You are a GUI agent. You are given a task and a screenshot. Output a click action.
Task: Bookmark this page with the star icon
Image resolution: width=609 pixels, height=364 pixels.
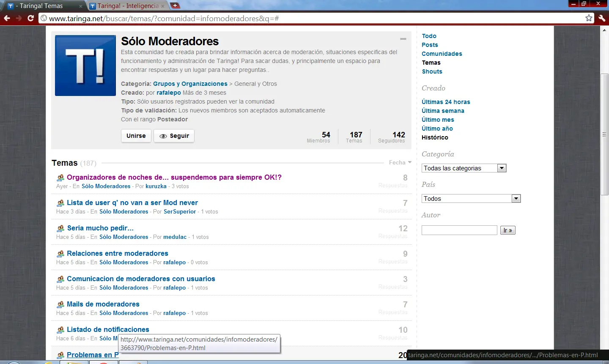click(589, 18)
